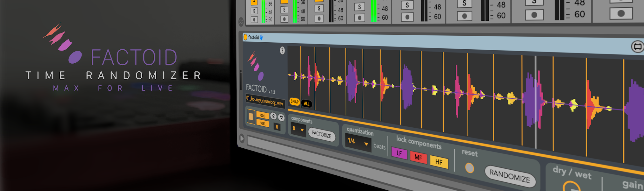Arm recording on the rightmost mixer track
This screenshot has height=191, width=644.
tap(621, 13)
